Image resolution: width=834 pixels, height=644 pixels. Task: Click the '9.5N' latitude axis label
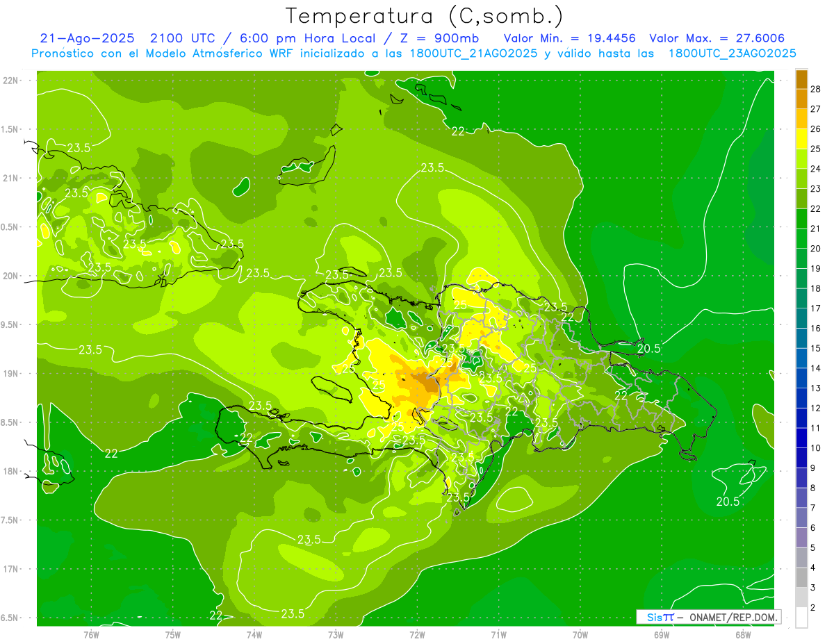[x=10, y=324]
